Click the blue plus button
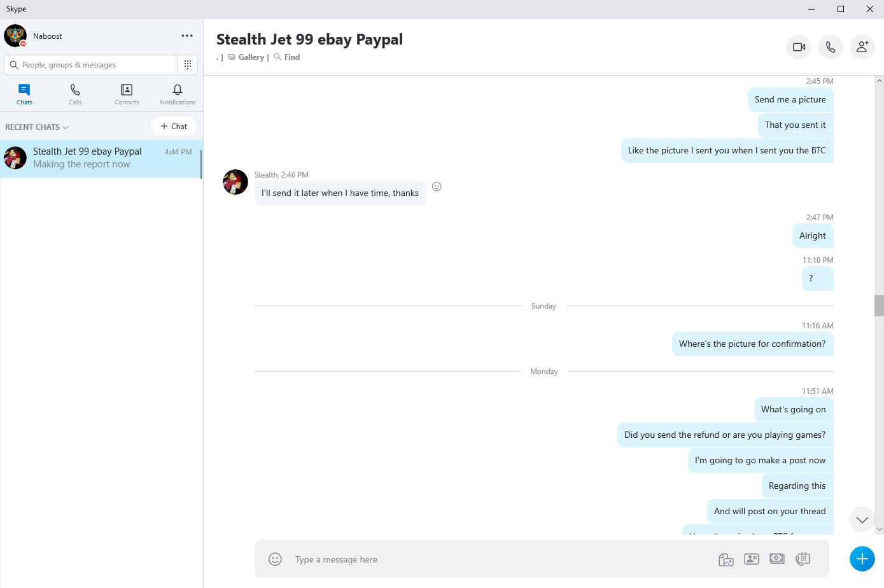Screen dimensions: 884x588 coord(862,559)
